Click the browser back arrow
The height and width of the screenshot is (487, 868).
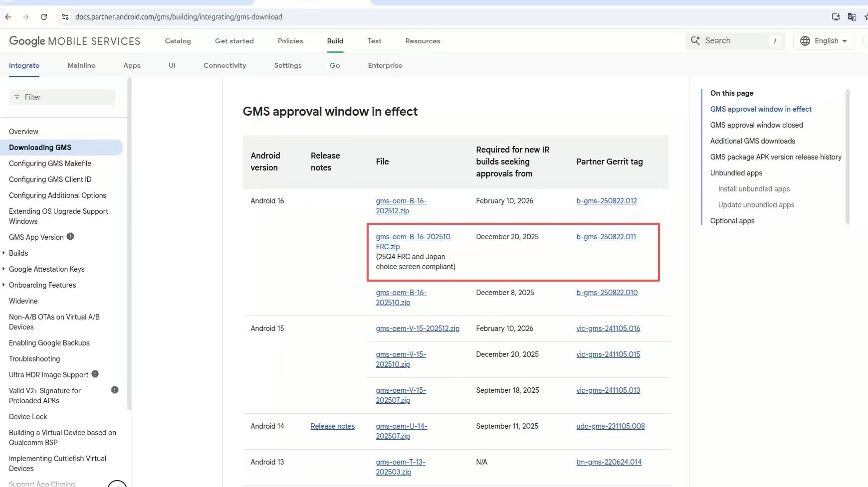pos(8,17)
